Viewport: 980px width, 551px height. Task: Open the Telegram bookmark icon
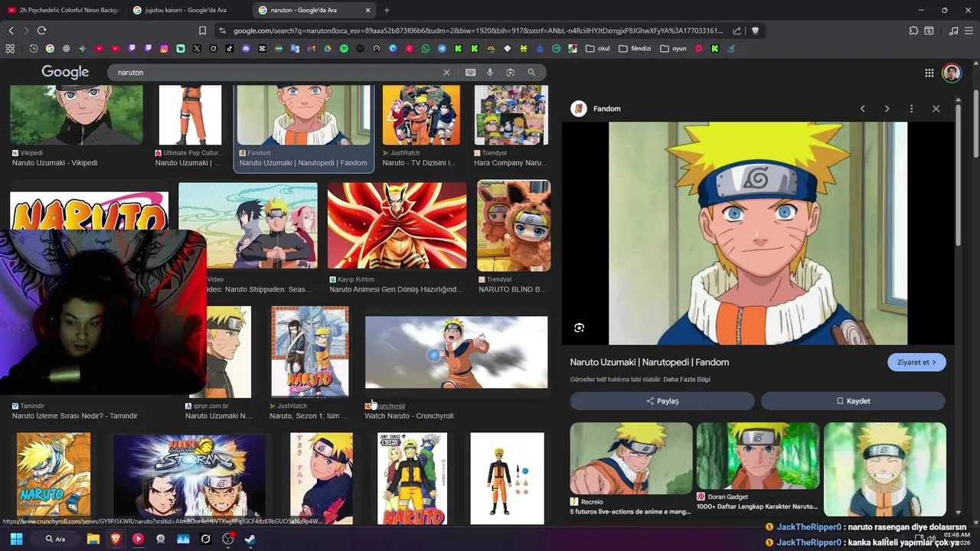click(x=442, y=48)
